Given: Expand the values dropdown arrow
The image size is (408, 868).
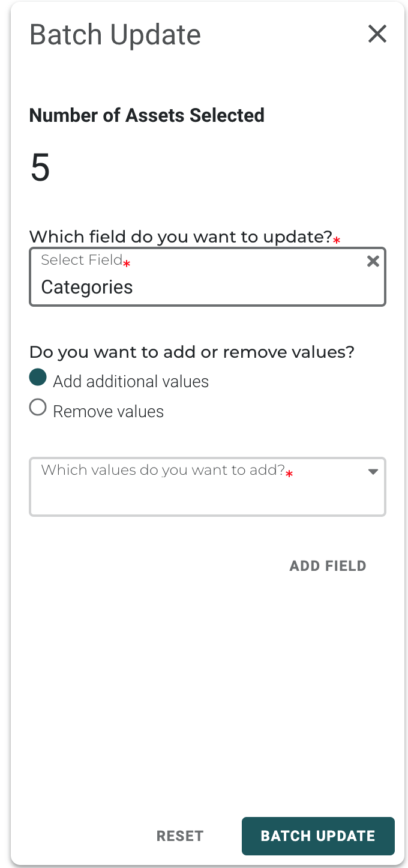Looking at the screenshot, I should click(x=373, y=472).
